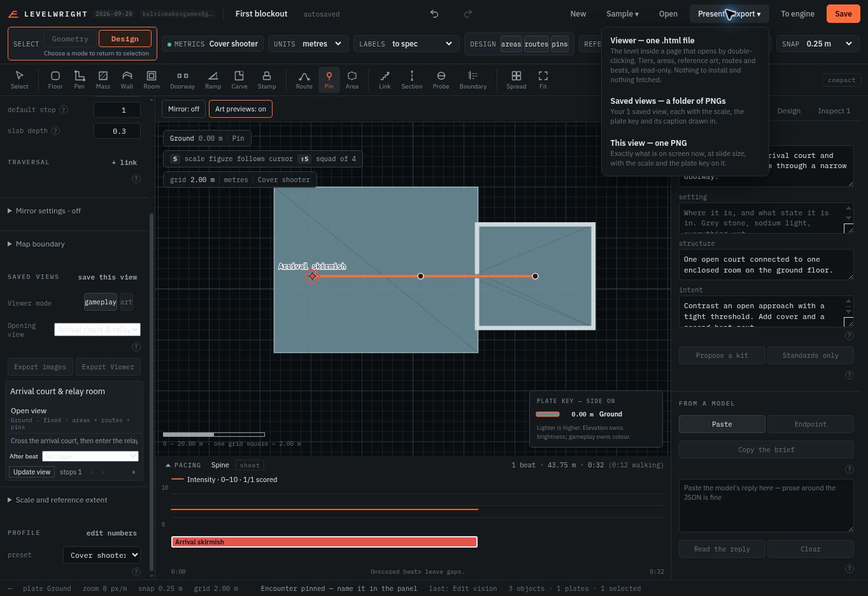The height and width of the screenshot is (596, 868).
Task: Select the Boundary tool
Action: tap(473, 80)
